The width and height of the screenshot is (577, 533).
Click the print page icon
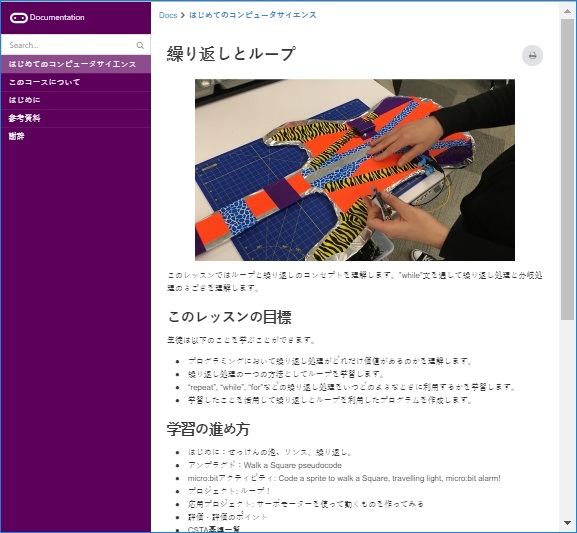[x=532, y=56]
